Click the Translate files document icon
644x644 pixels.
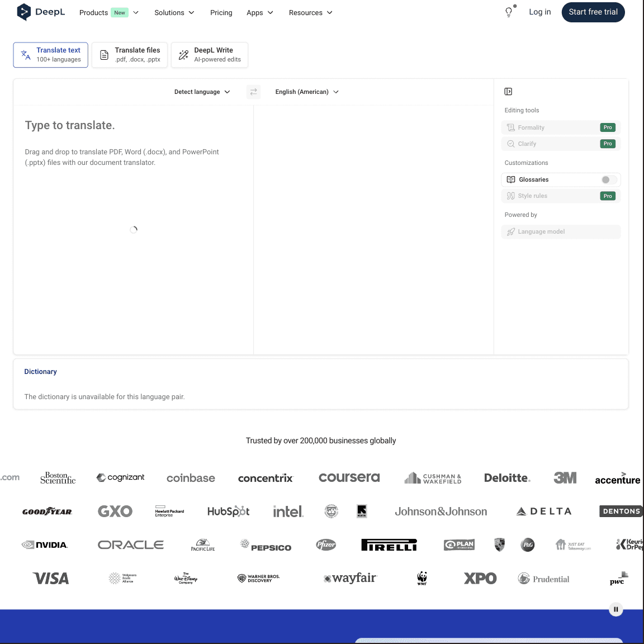point(105,55)
